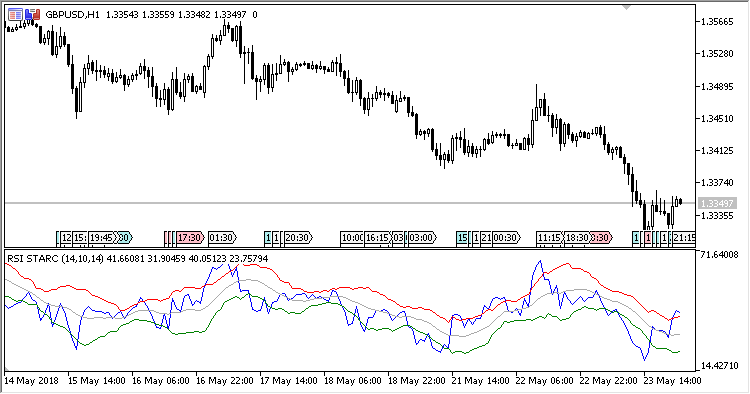Select the 19:45 calendar event marker

[103, 238]
